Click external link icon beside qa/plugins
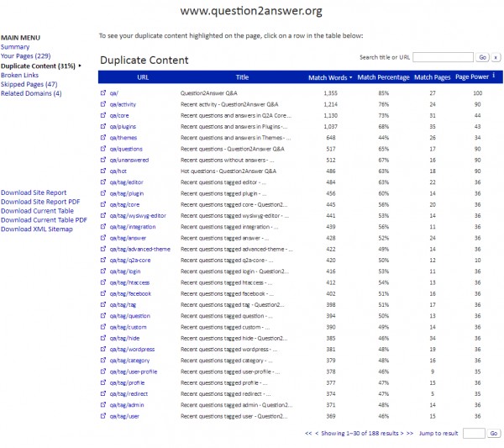504x448 pixels. (103, 126)
